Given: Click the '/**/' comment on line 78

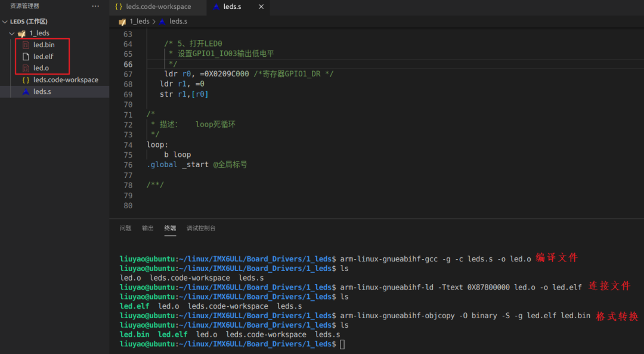Looking at the screenshot, I should pyautogui.click(x=155, y=185).
